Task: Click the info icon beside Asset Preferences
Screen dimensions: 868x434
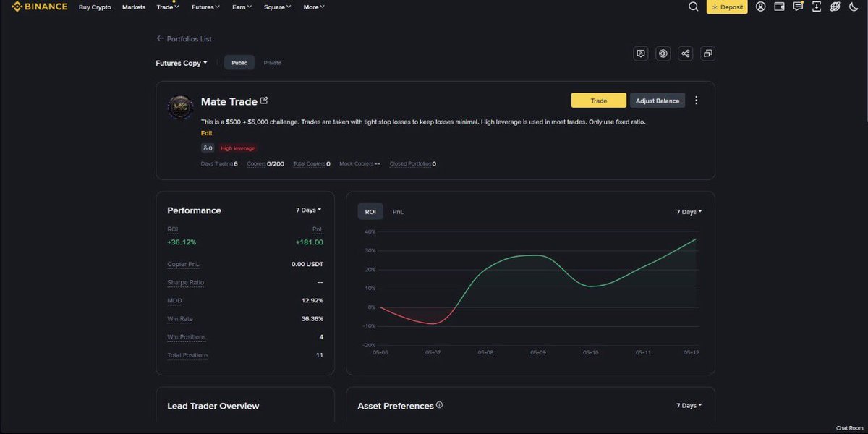Action: coord(439,405)
